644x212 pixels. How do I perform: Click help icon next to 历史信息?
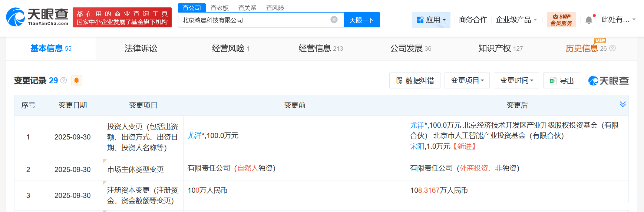click(x=612, y=48)
